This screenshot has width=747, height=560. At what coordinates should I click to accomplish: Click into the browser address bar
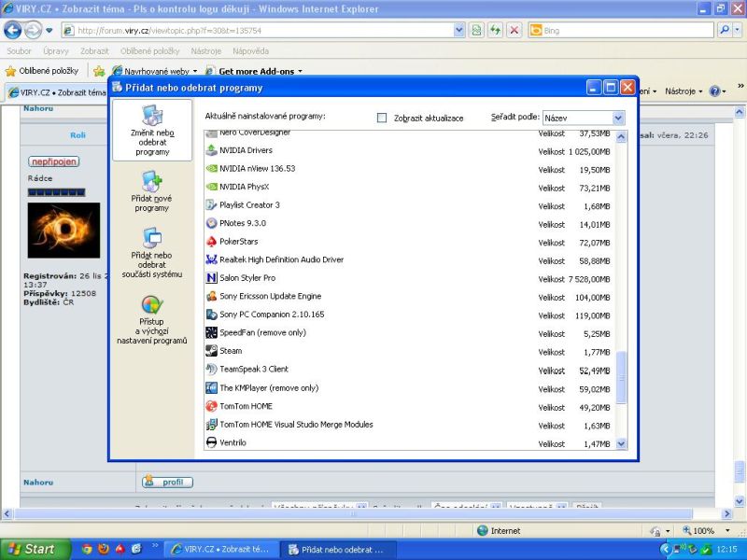coord(259,31)
